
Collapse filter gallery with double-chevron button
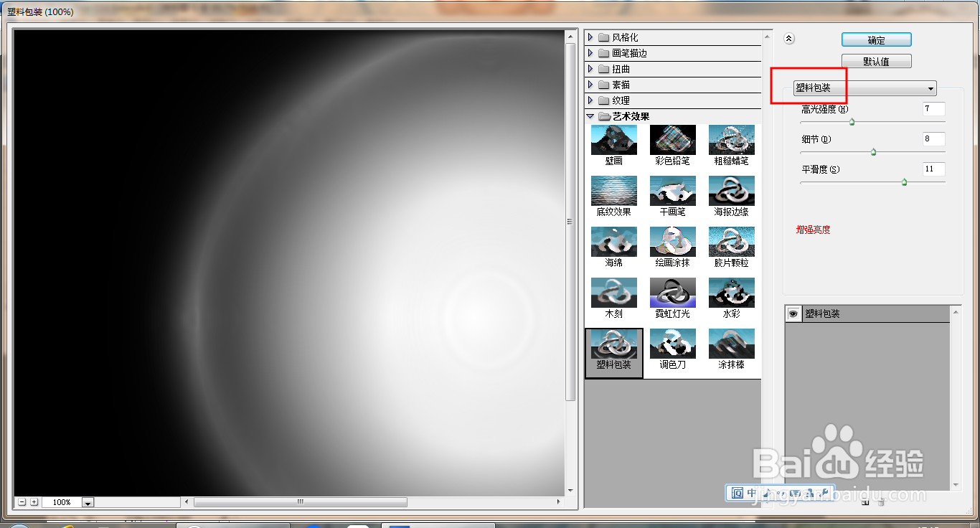click(789, 39)
